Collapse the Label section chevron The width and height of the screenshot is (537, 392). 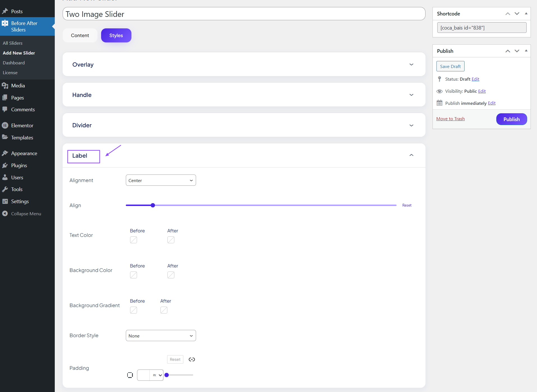[411, 155]
